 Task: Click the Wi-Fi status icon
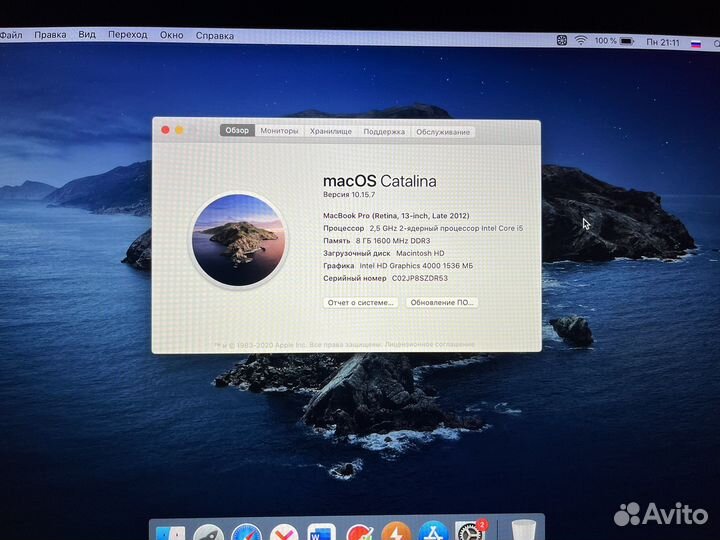coord(581,40)
